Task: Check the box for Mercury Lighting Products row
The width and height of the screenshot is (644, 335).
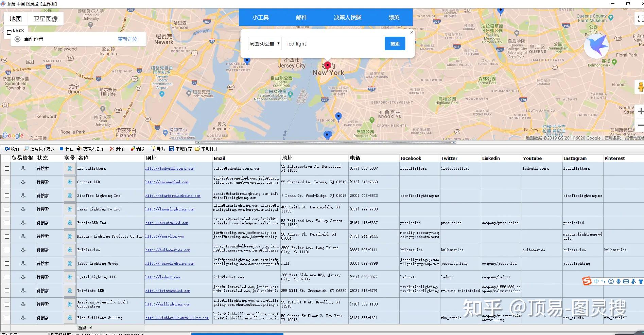Action: [x=7, y=236]
